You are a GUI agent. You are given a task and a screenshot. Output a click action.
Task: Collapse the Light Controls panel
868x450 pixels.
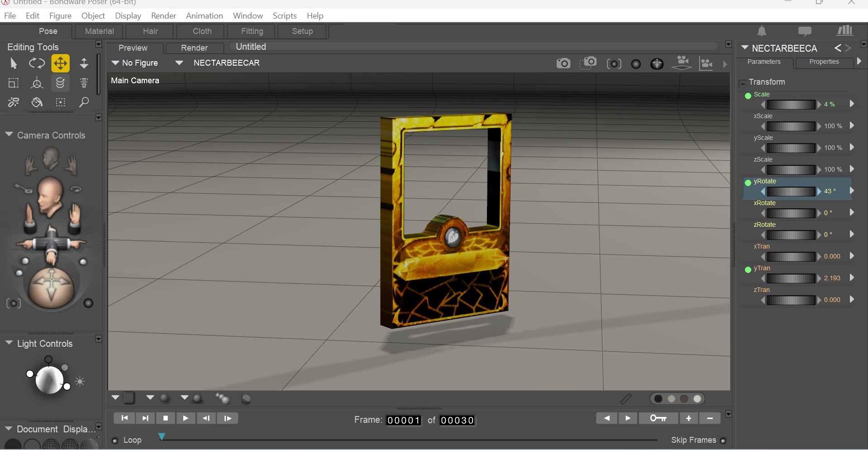(x=9, y=343)
